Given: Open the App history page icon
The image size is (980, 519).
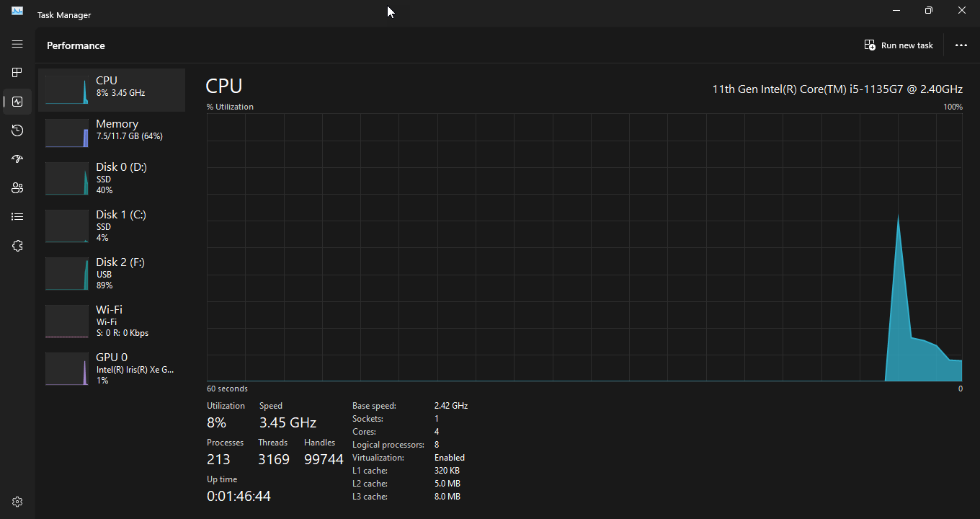Looking at the screenshot, I should pyautogui.click(x=17, y=130).
